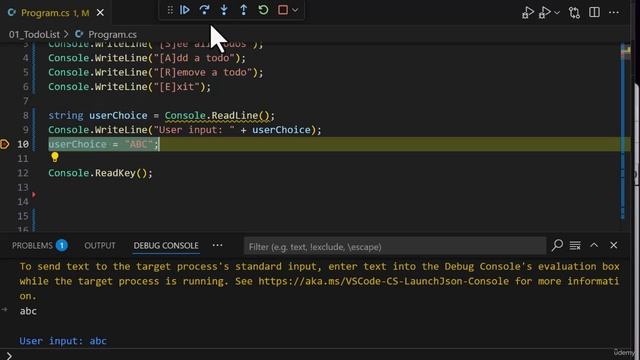Open the run options dropdown arrow

coord(557,13)
